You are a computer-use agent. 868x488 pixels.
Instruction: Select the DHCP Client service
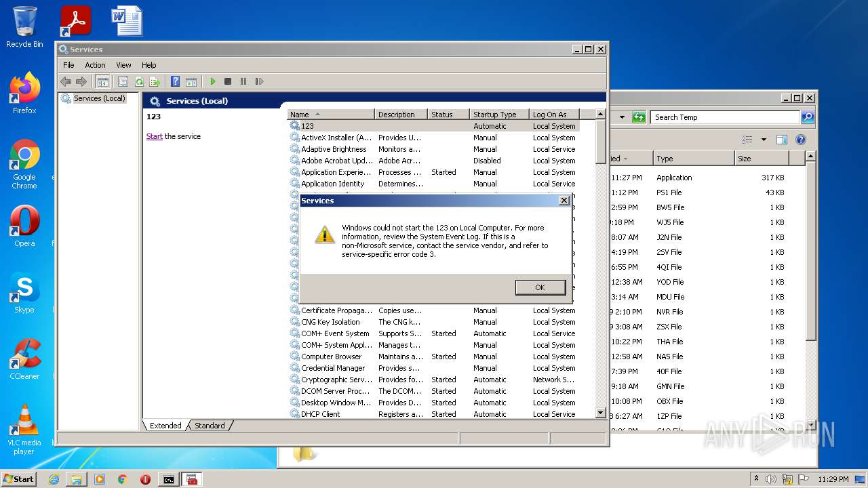point(434,414)
